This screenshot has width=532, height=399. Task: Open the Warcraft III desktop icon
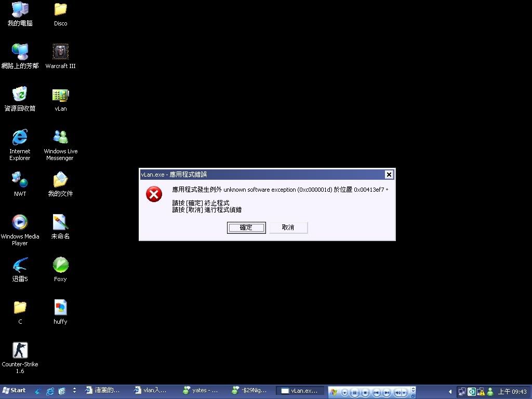(61, 52)
